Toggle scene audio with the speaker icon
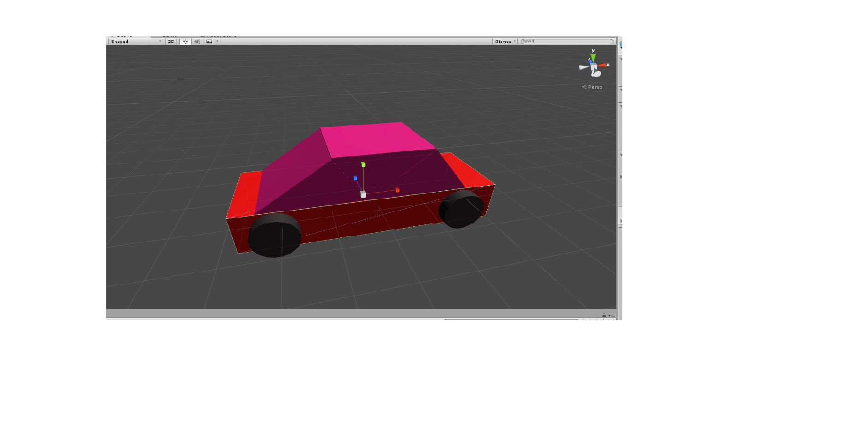The height and width of the screenshot is (447, 868). (197, 41)
